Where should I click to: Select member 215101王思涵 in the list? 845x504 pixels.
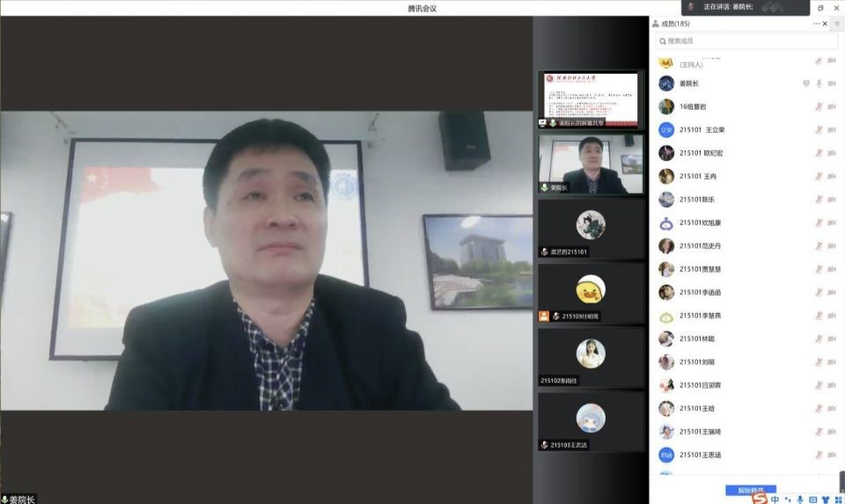[x=700, y=455]
